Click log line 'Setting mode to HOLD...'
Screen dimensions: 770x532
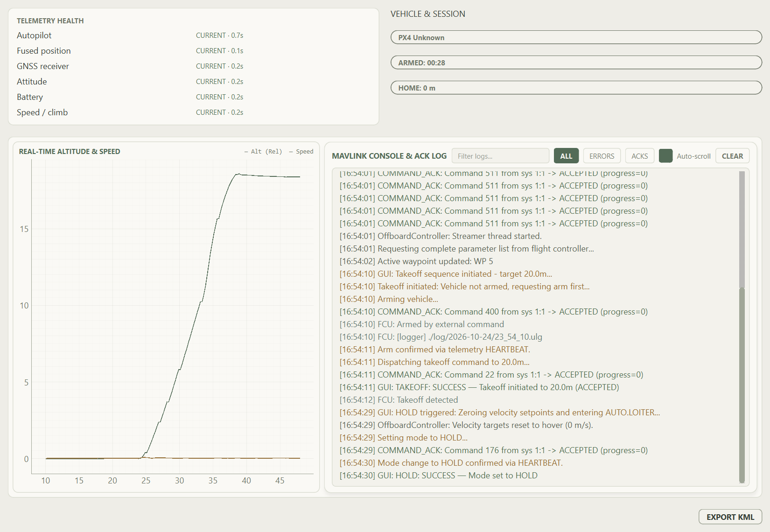pyautogui.click(x=403, y=438)
